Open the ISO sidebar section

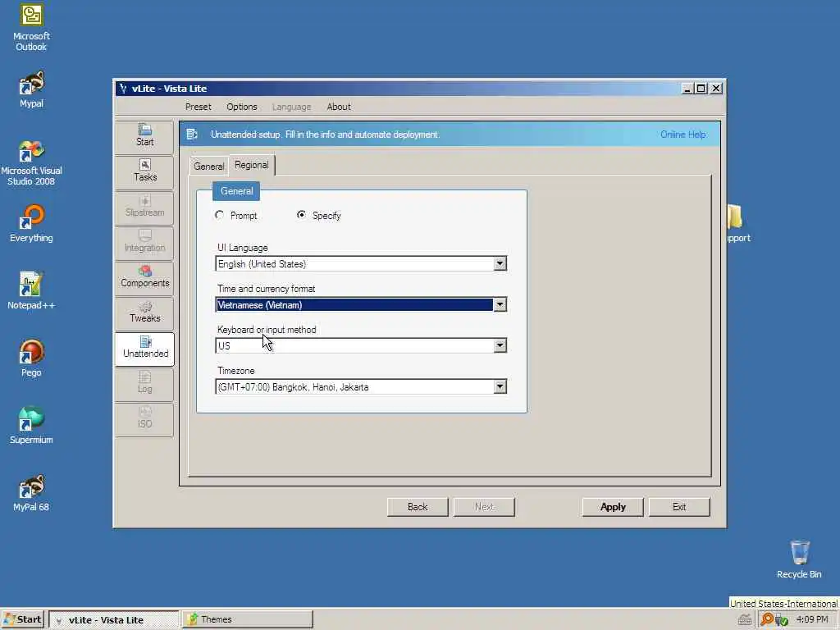[x=144, y=419]
